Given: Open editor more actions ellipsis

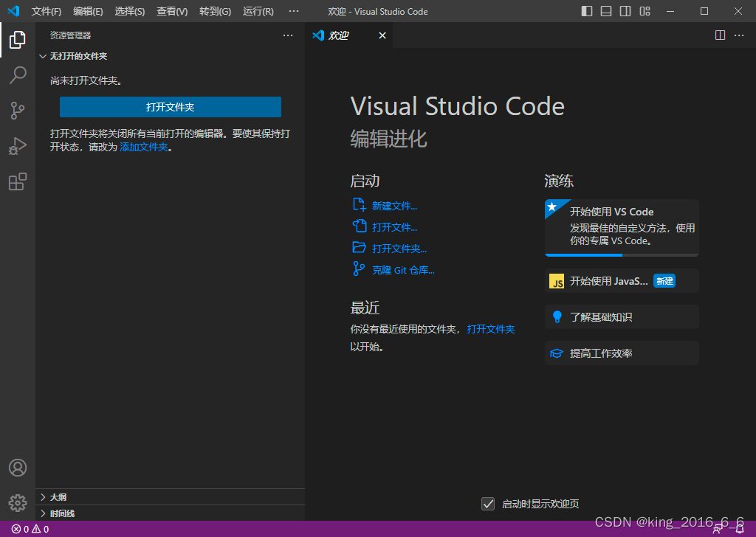Looking at the screenshot, I should tap(739, 35).
